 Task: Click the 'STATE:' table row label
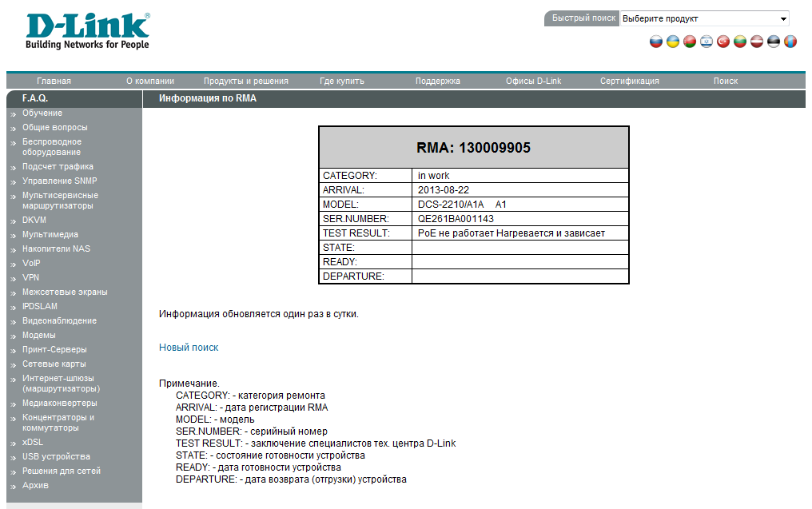(339, 248)
